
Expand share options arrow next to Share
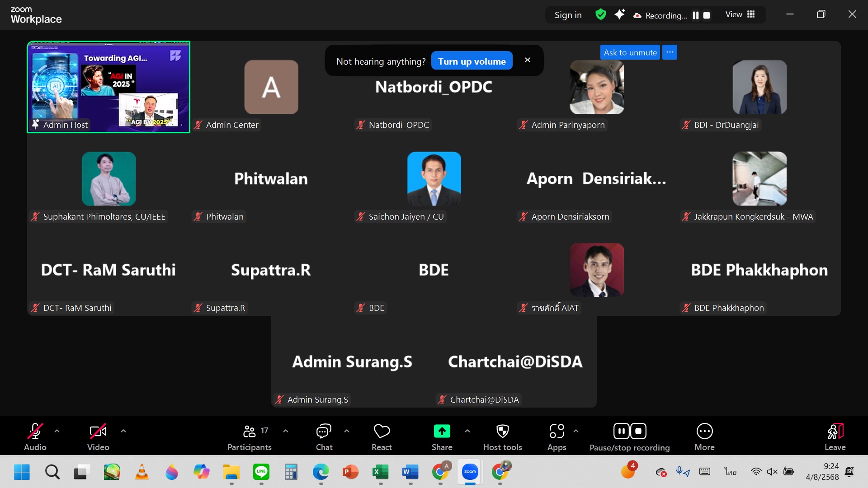(x=467, y=431)
